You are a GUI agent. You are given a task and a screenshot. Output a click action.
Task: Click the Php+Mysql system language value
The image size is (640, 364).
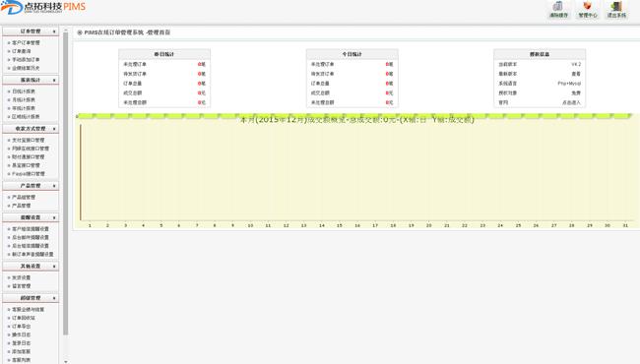click(569, 84)
